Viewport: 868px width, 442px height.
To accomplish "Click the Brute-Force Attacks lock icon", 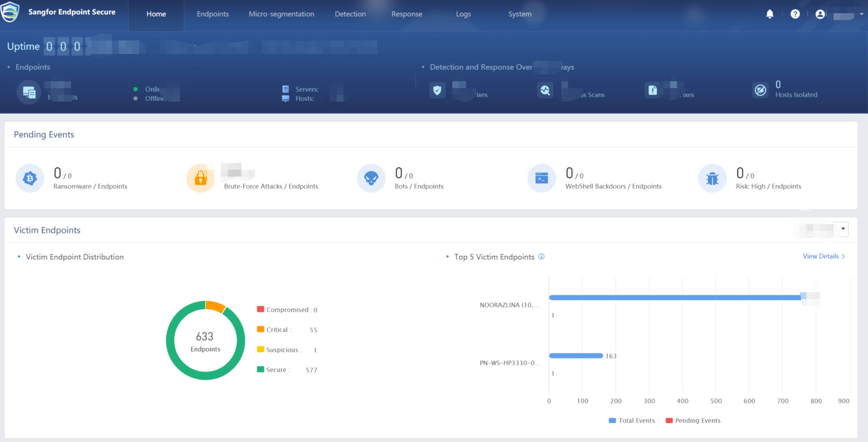I will pos(200,178).
